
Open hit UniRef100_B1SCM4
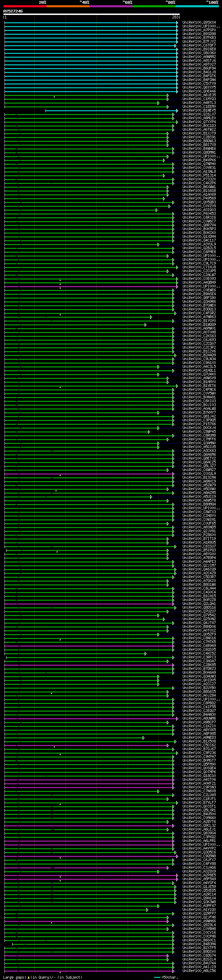(199, 477)
